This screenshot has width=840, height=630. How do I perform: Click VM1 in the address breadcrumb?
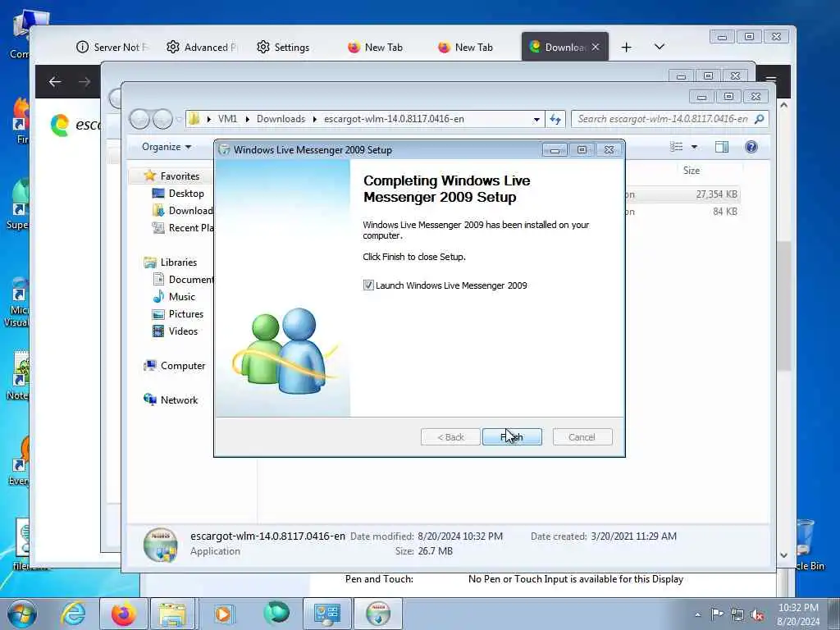point(228,119)
